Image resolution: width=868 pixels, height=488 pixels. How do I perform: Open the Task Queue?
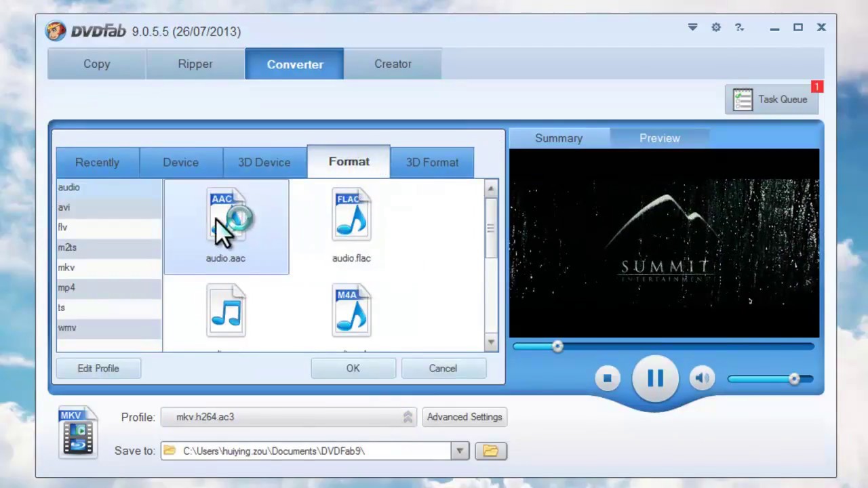772,100
